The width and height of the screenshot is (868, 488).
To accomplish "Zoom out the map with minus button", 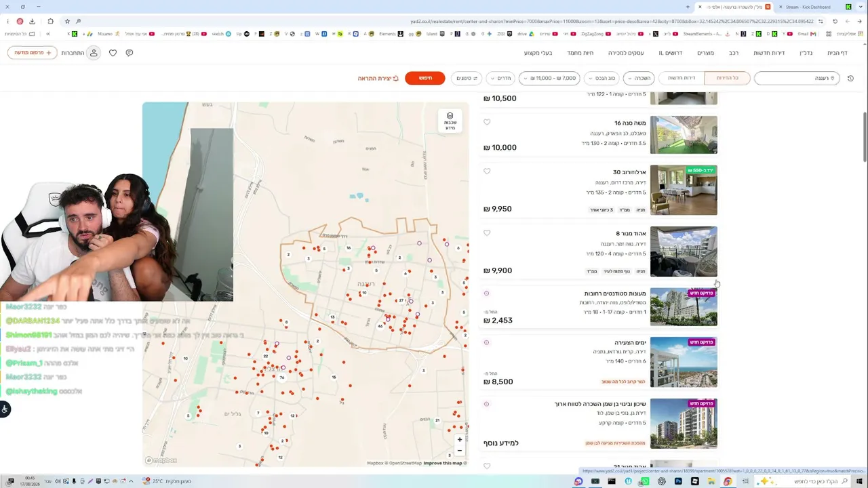I will coord(459,450).
